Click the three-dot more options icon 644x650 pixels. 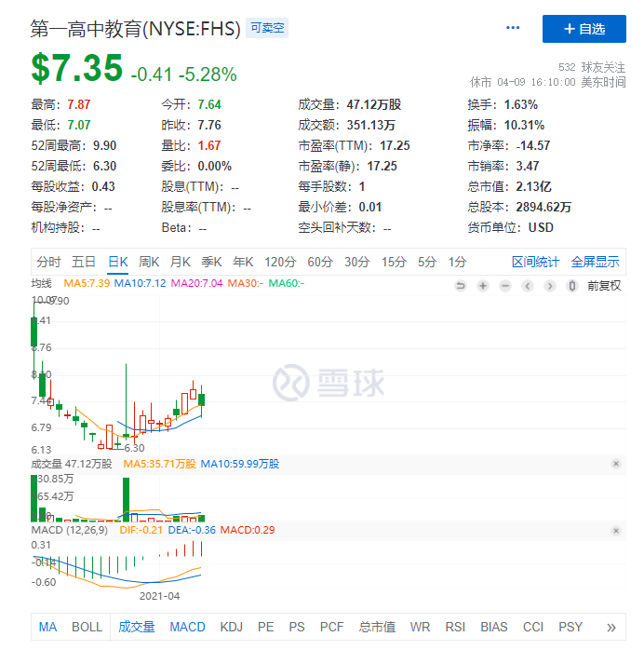(513, 28)
